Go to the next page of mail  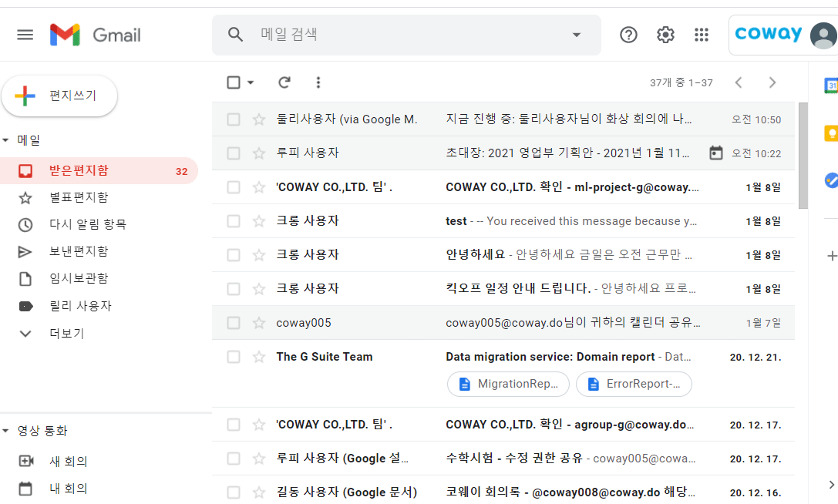point(772,82)
